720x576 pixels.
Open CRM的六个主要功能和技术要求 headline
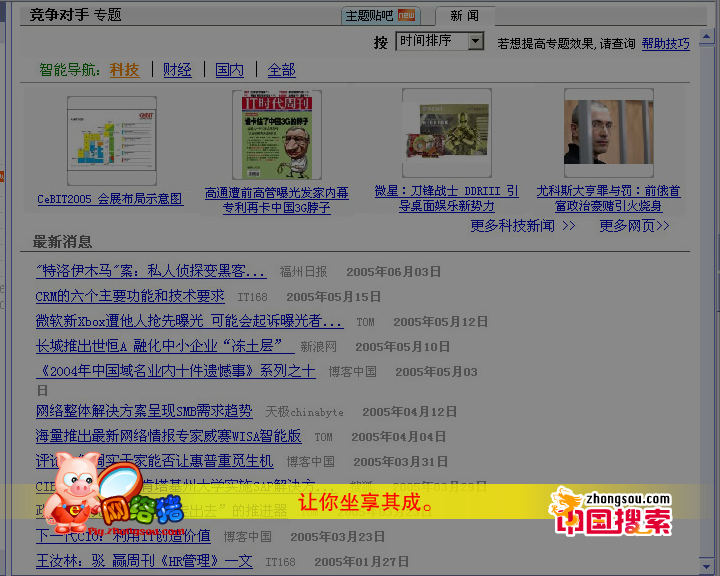point(130,296)
